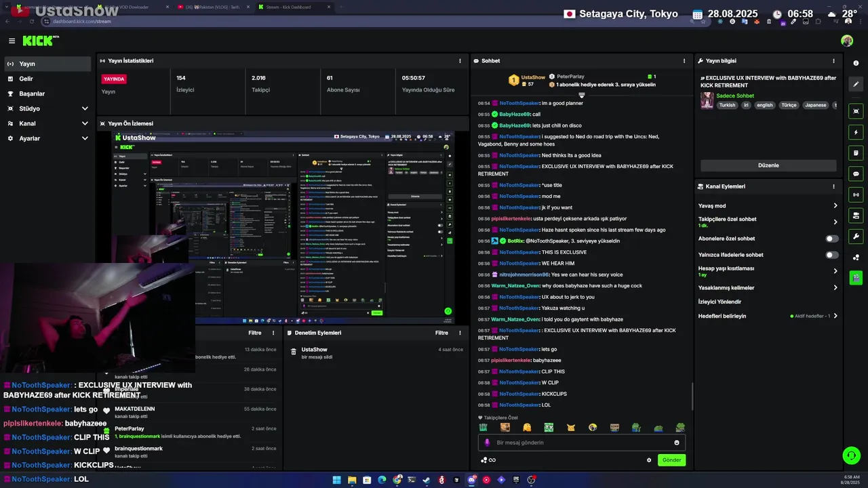Toggle Yalnızca ifadelerle sohbet switch
The image size is (868, 488).
[x=831, y=255]
